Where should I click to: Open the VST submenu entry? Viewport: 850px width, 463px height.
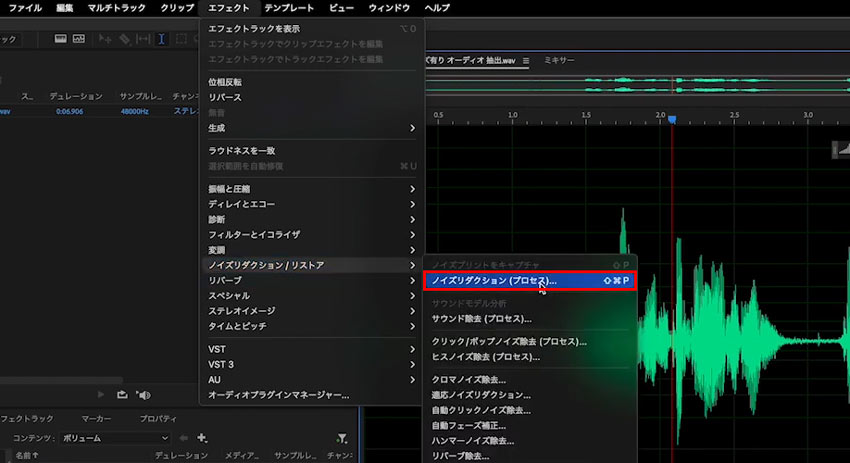click(311, 349)
